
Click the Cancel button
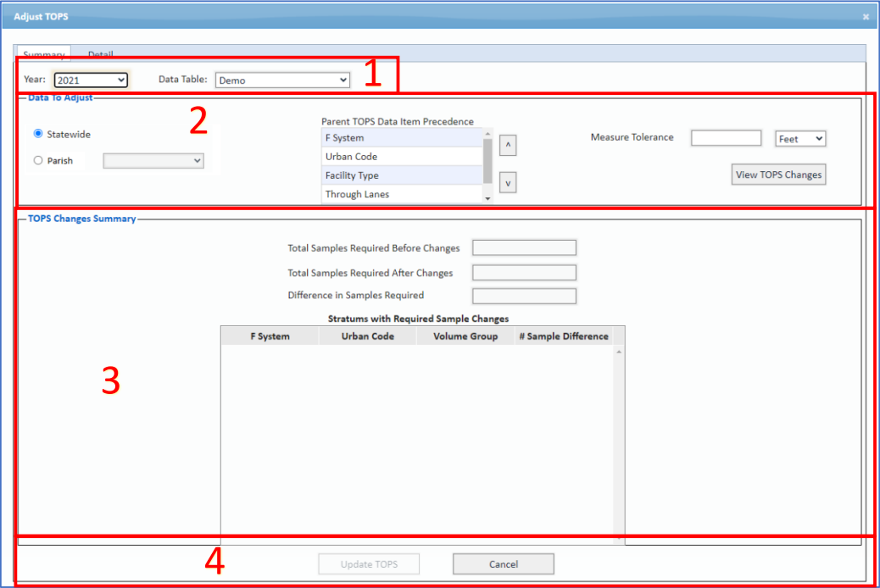point(503,564)
